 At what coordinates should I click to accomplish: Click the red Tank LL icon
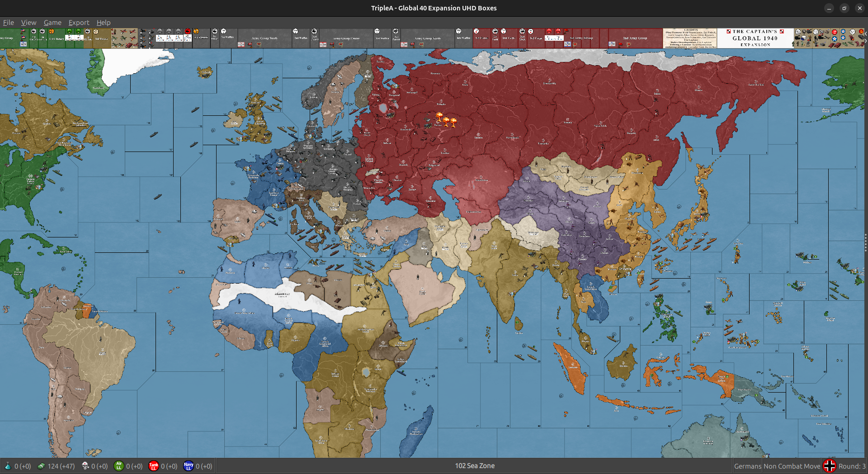[154, 466]
